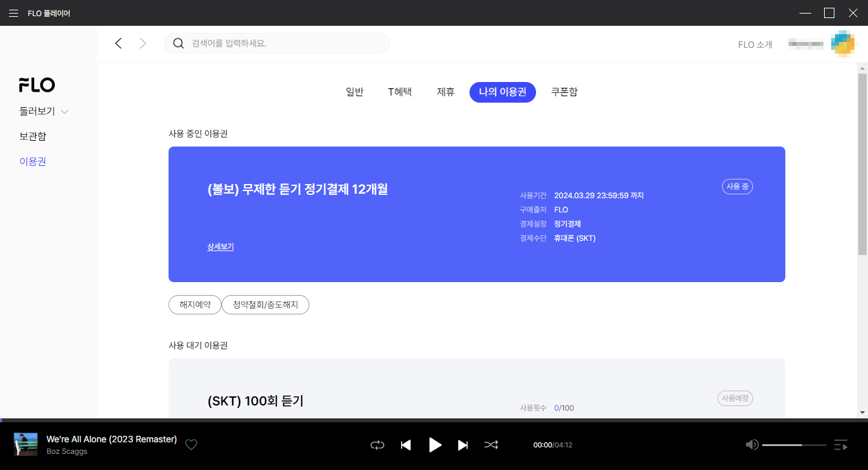Select 이용권 in the sidebar
The image size is (868, 470).
[32, 161]
